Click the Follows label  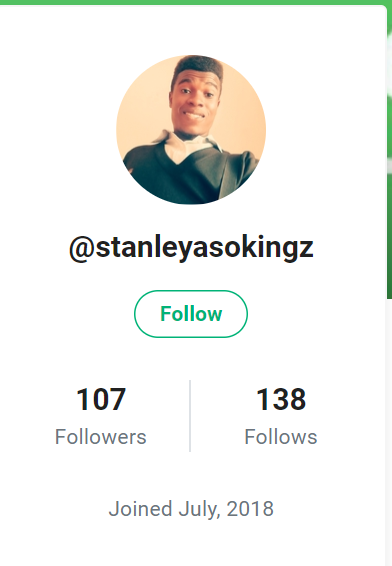(x=281, y=437)
